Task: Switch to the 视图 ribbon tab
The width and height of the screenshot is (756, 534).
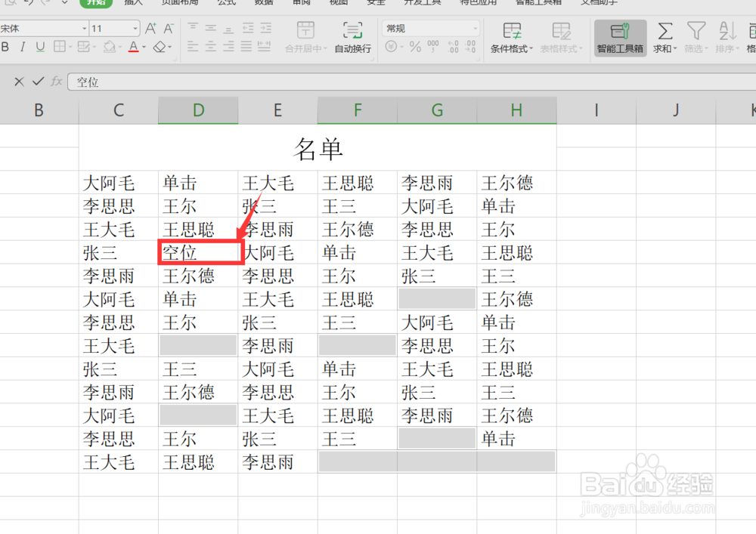Action: pos(339,2)
